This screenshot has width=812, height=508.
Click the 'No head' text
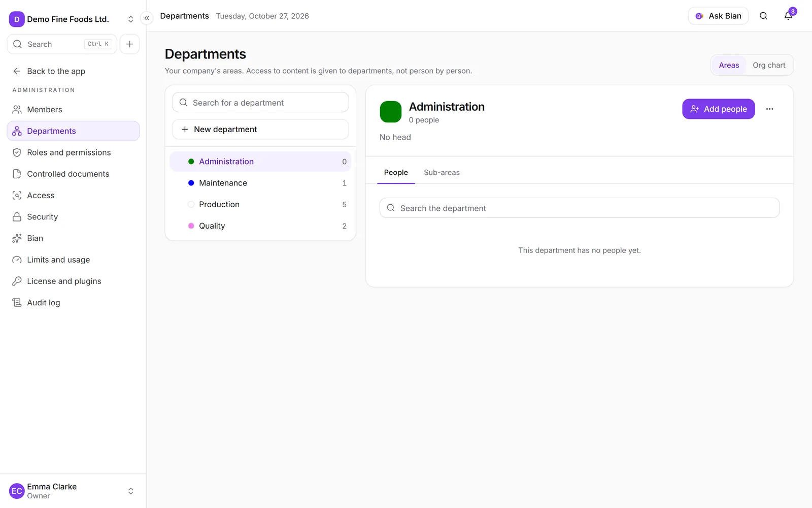coord(395,137)
